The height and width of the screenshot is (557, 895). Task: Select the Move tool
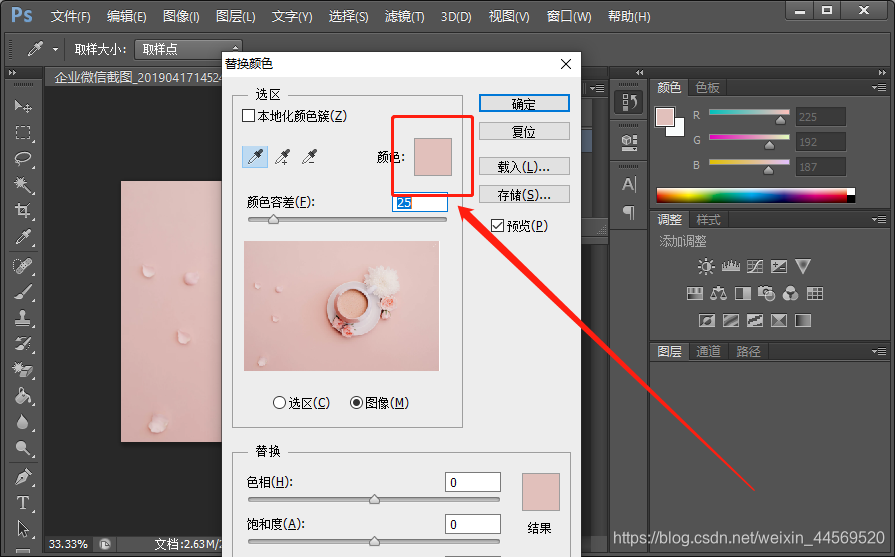click(23, 106)
